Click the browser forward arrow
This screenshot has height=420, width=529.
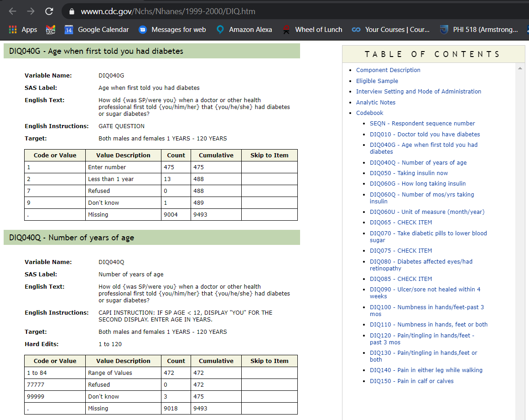pos(31,11)
